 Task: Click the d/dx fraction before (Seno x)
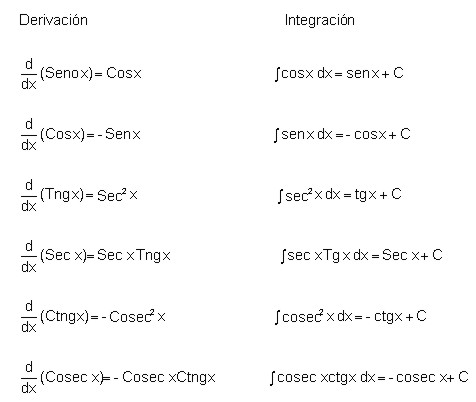[29, 74]
